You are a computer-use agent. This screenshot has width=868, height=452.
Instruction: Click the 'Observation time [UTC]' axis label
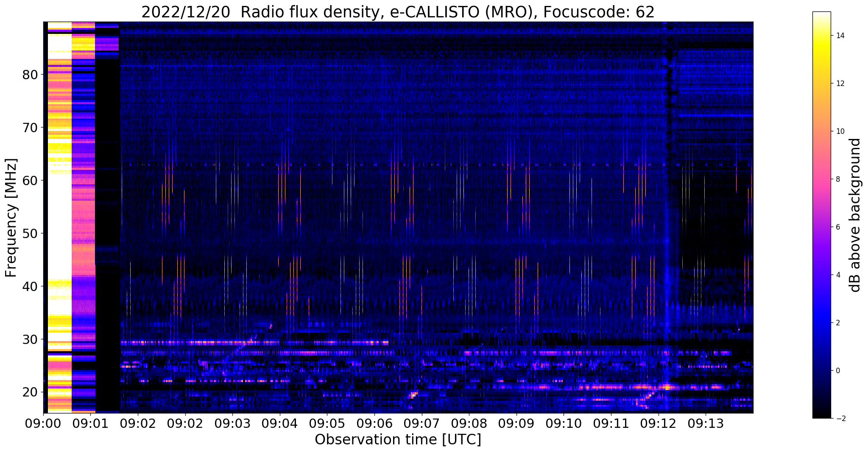(x=398, y=440)
